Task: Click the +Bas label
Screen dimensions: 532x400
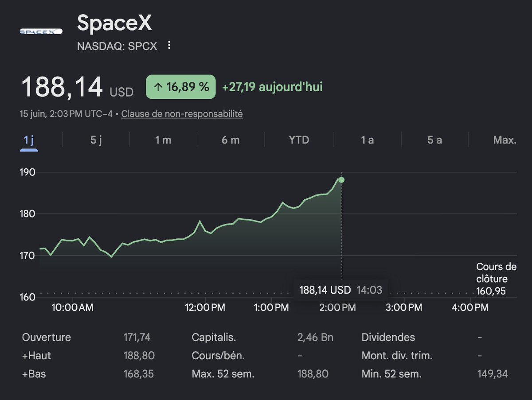Action: [34, 374]
